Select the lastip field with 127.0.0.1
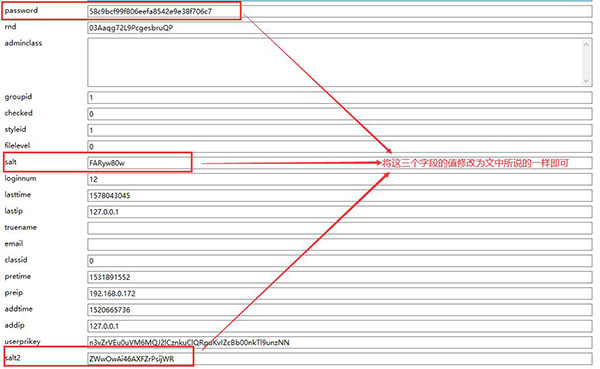This screenshot has width=600, height=369. click(340, 212)
